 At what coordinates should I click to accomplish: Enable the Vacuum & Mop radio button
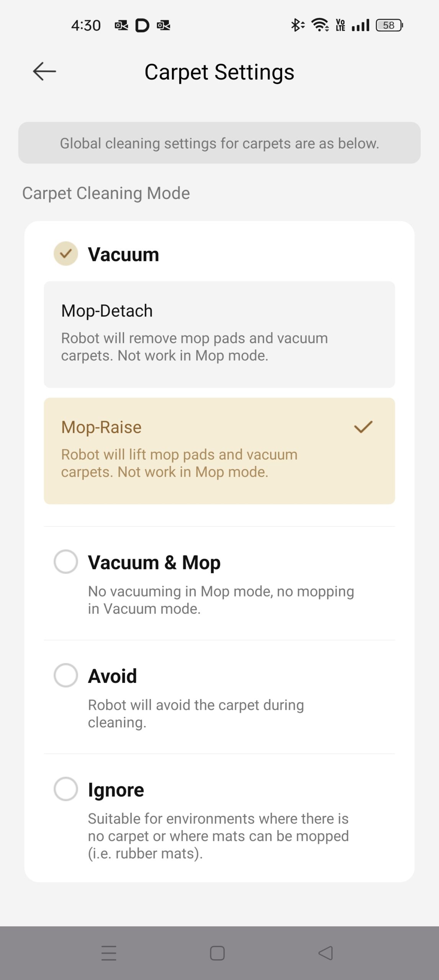pyautogui.click(x=66, y=562)
